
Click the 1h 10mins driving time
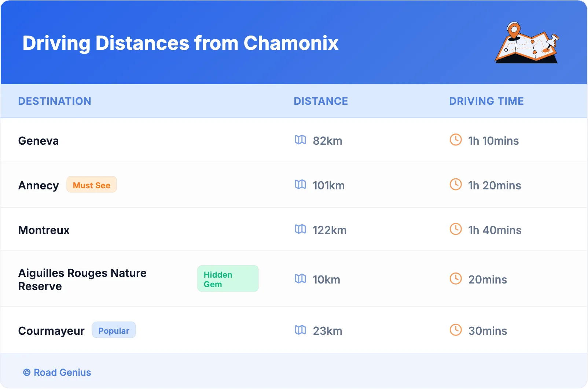tap(493, 141)
